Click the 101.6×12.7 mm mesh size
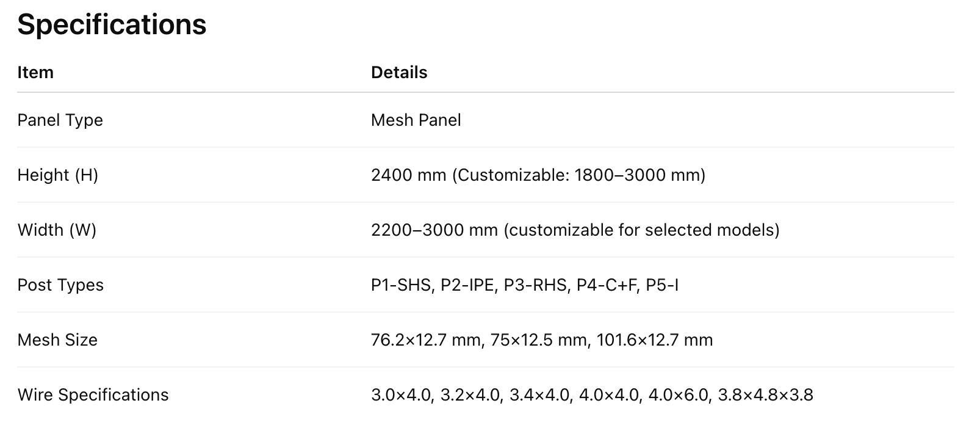The height and width of the screenshot is (436, 980). pyautogui.click(x=654, y=340)
